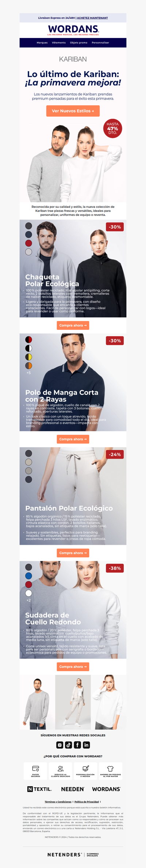The width and height of the screenshot is (146, 868).
Task: Click the Ahorro en Pedidos t-shirt icon
Action: (x=110, y=768)
